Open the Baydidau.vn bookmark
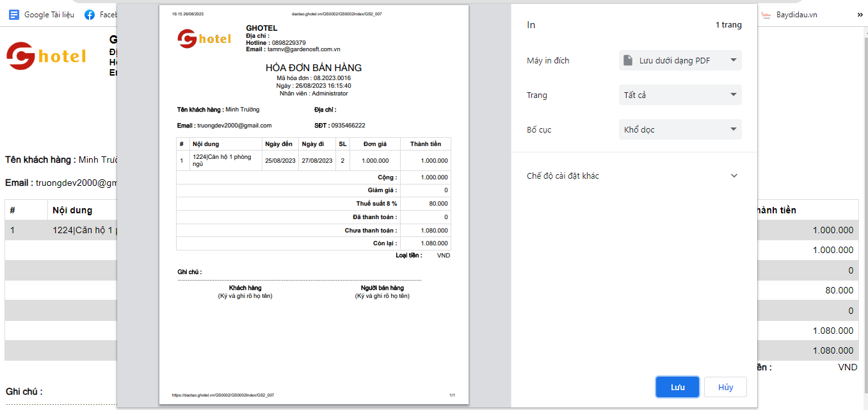 [789, 15]
